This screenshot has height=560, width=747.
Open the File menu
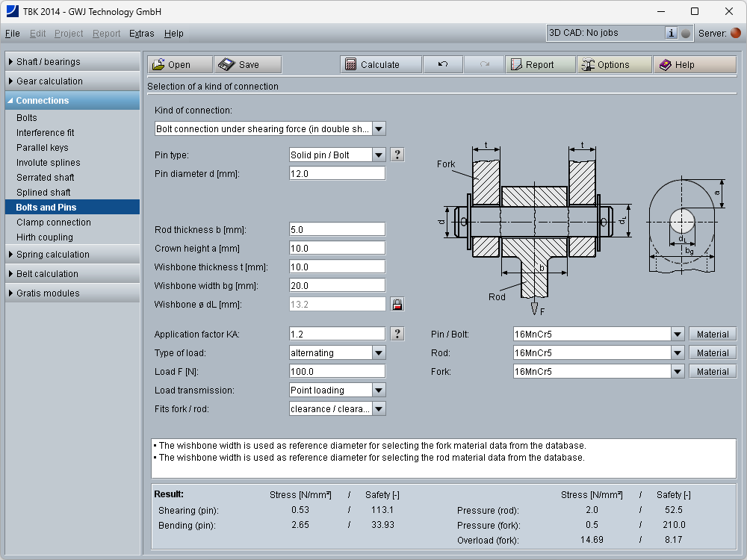(13, 34)
